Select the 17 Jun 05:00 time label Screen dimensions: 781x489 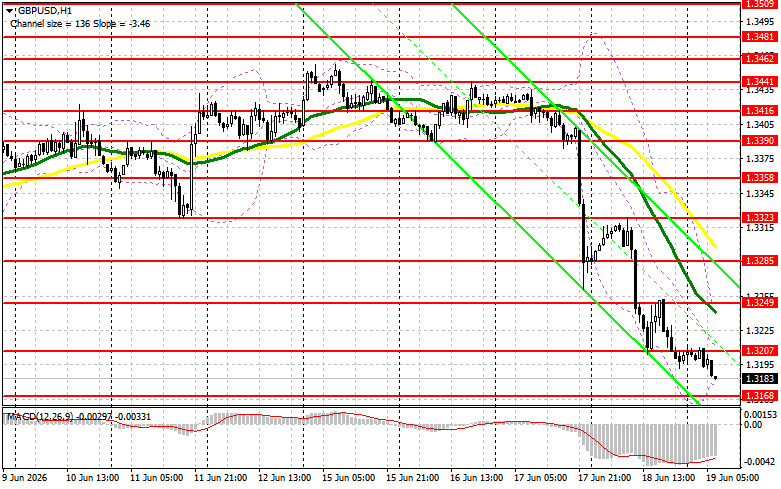coord(540,478)
